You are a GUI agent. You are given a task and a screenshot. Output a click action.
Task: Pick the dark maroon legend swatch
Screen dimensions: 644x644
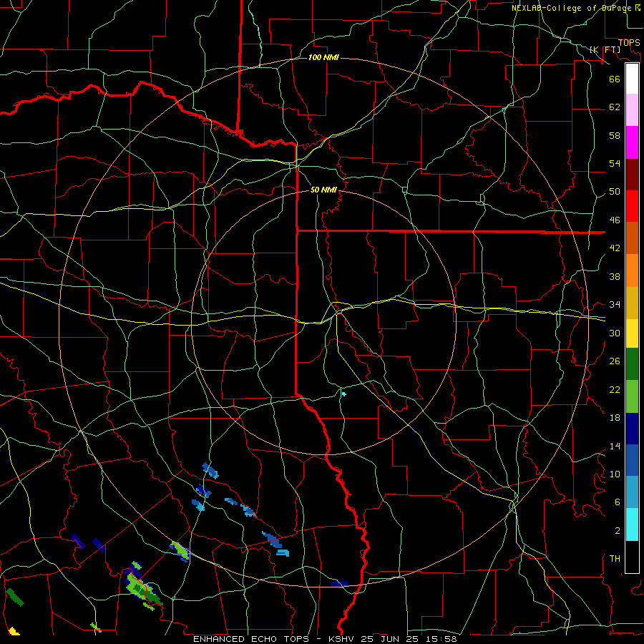[632, 175]
